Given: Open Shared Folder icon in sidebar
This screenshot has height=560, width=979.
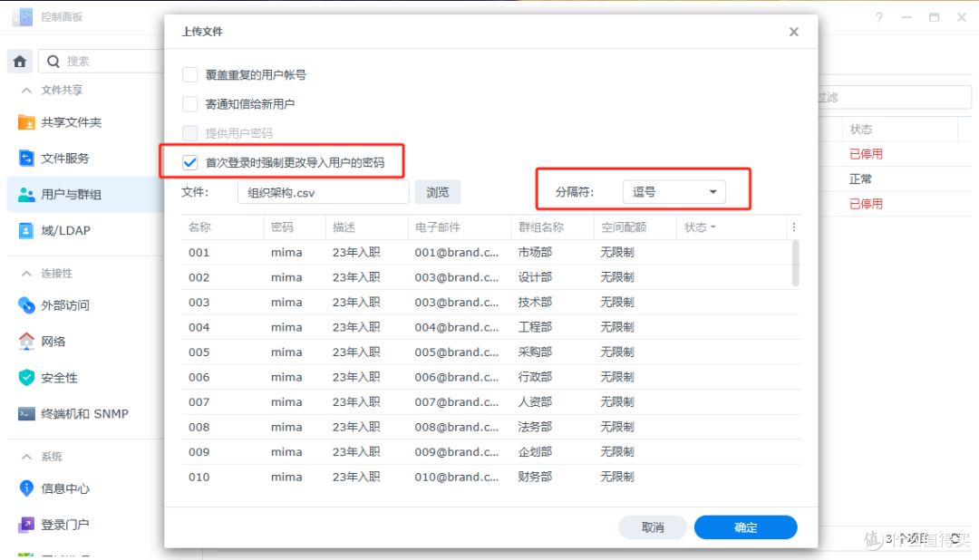Looking at the screenshot, I should pos(26,122).
